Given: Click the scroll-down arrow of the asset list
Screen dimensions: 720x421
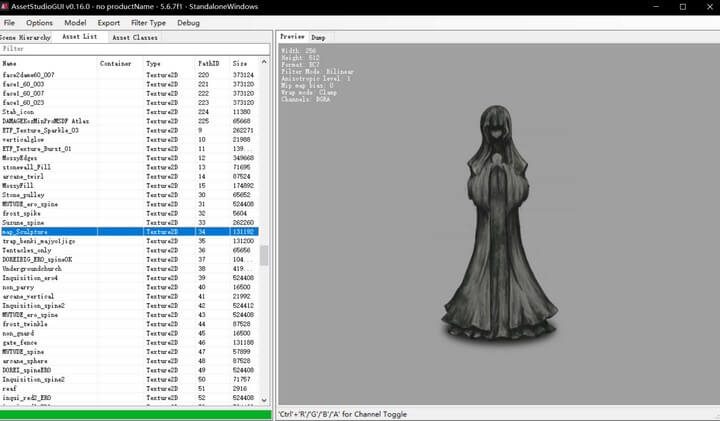Looking at the screenshot, I should click(265, 401).
